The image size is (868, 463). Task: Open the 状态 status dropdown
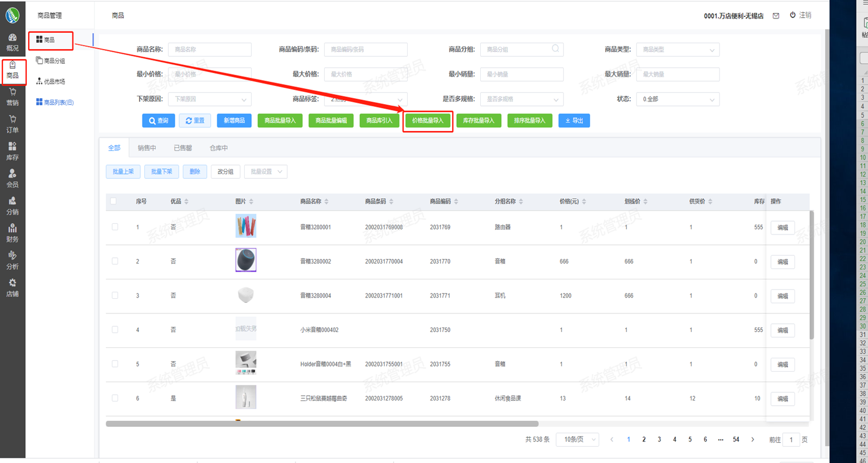point(678,99)
